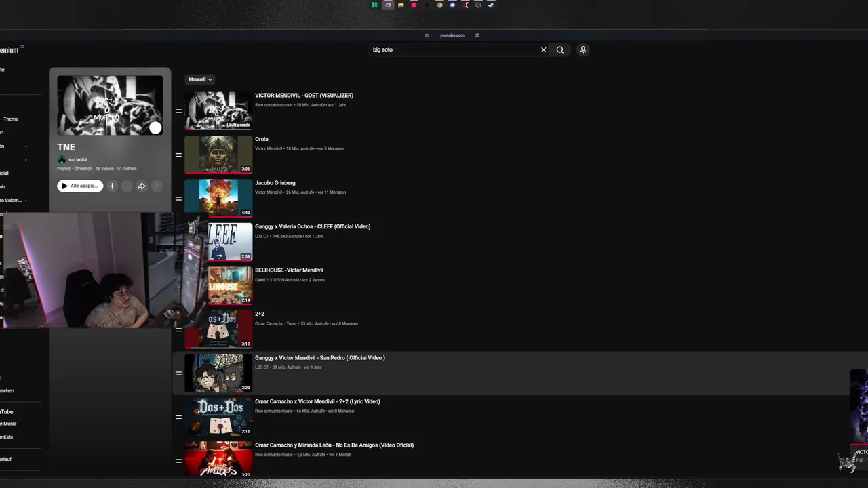Open channel link 'von lxrdbit'
The width and height of the screenshot is (868, 488).
(78, 159)
